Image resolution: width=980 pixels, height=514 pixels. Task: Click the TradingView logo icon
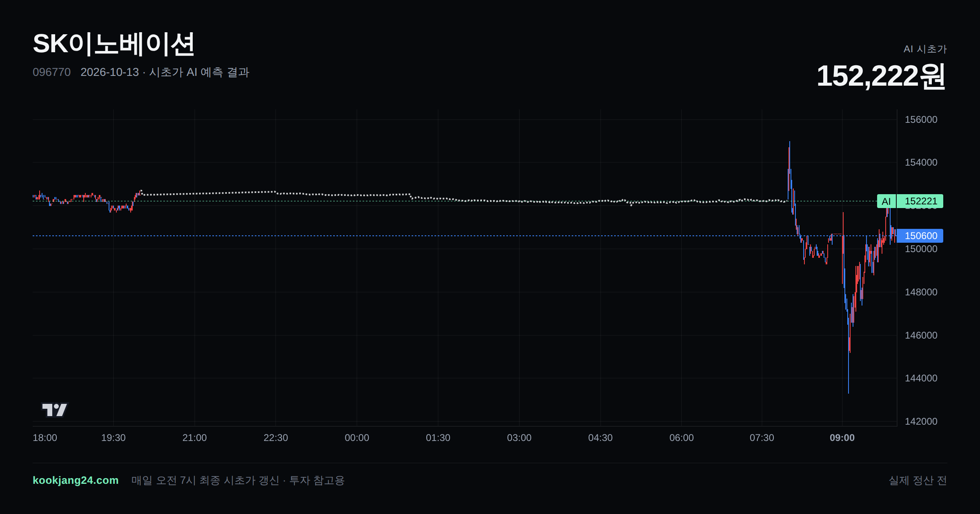coord(54,410)
